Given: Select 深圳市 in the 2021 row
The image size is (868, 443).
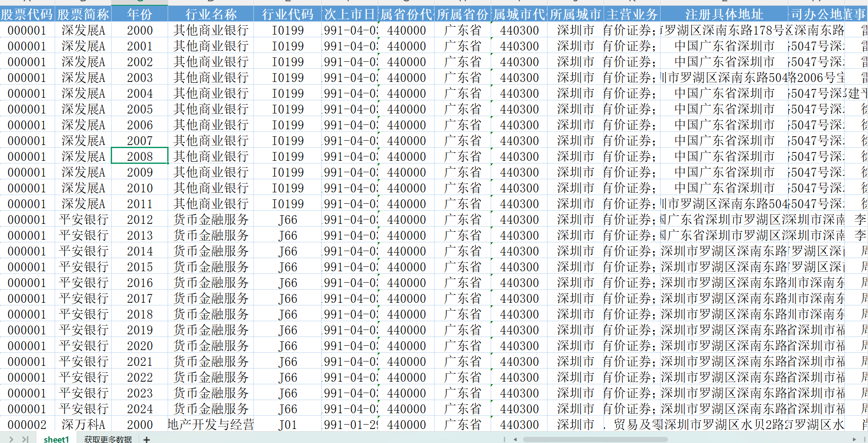Looking at the screenshot, I should point(576,361).
